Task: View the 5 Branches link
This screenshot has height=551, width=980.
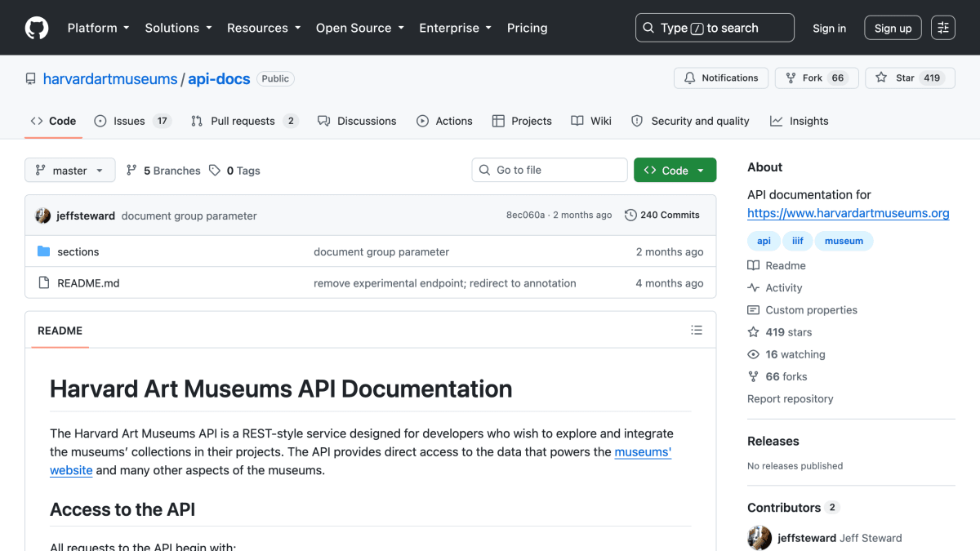Action: [163, 171]
